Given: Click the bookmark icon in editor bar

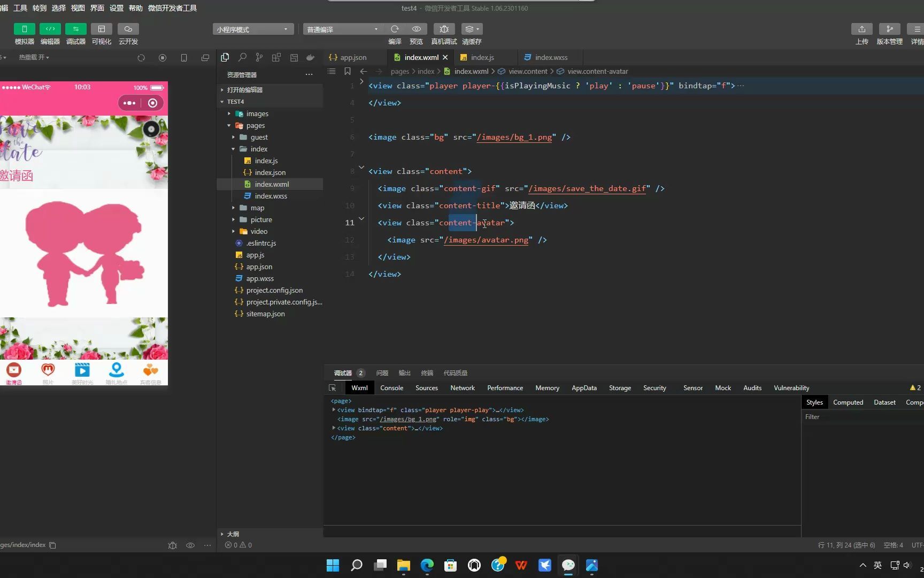Looking at the screenshot, I should coord(348,71).
